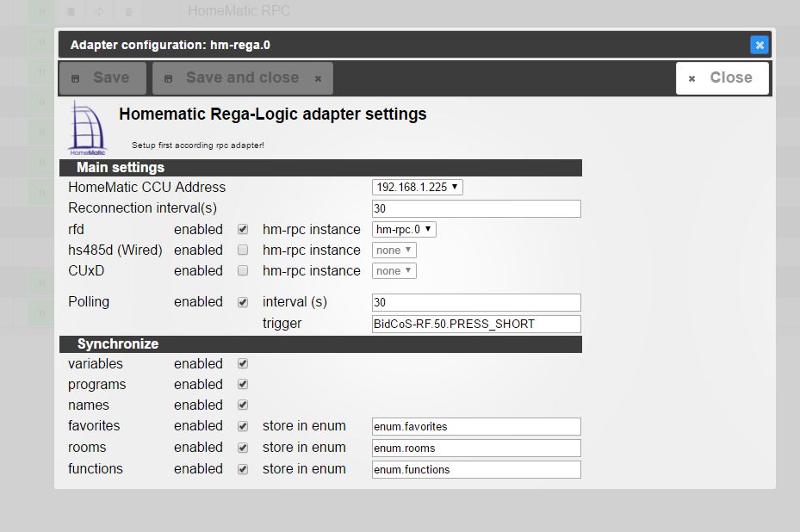Click the 'hs485d (Wired)' label

115,250
